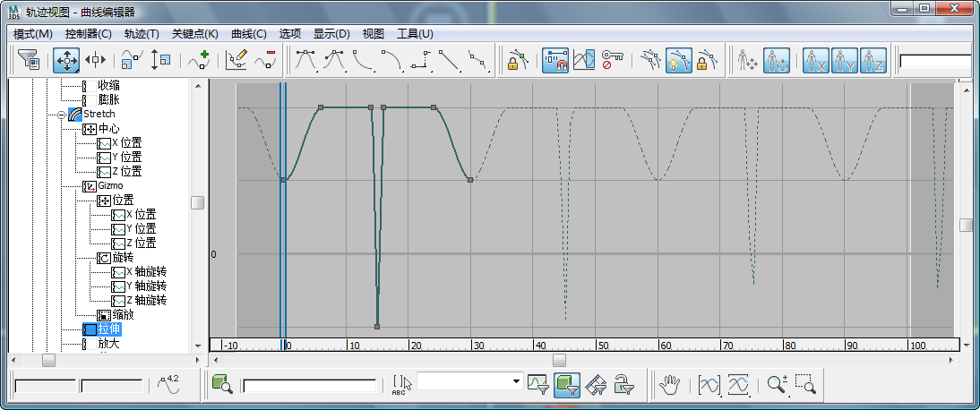
Task: Click the curve view vertical scroll slider
Action: click(x=967, y=225)
